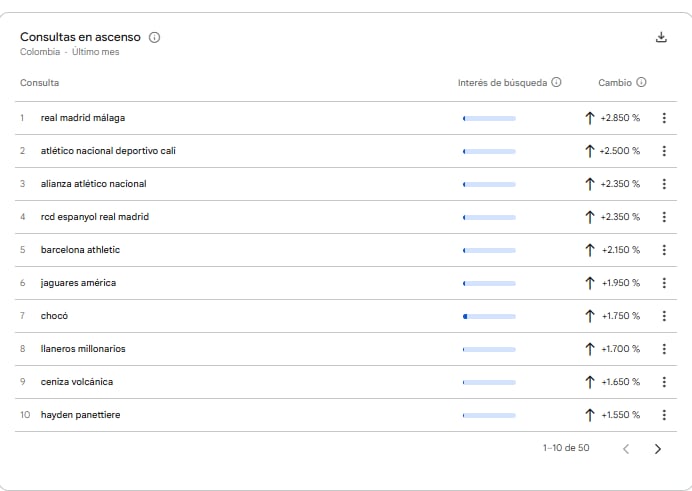Open more options for ceniza volcánica
The width and height of the screenshot is (692, 491).
pos(664,382)
